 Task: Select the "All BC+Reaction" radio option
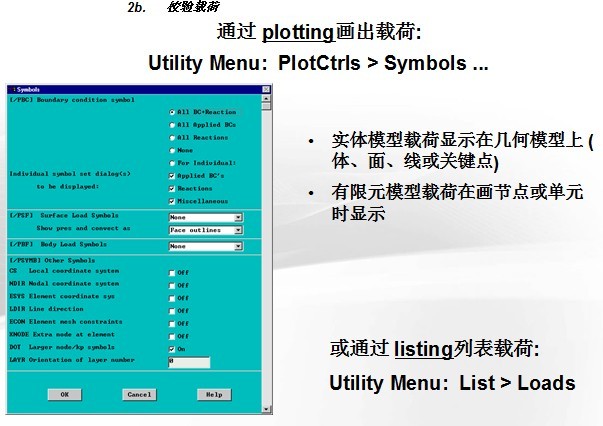point(173,112)
